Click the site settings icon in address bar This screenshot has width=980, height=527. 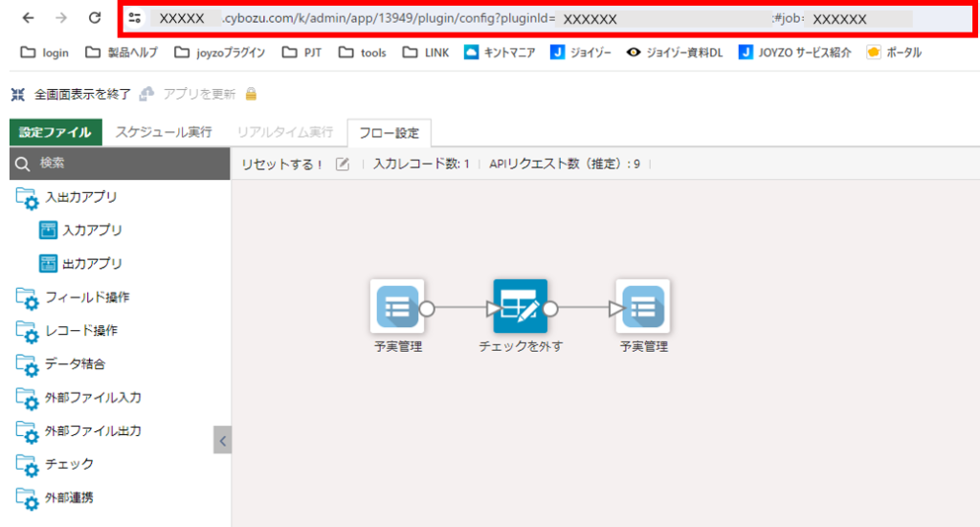(x=134, y=18)
